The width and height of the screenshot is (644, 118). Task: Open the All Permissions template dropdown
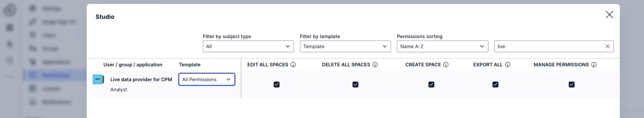pyautogui.click(x=206, y=79)
